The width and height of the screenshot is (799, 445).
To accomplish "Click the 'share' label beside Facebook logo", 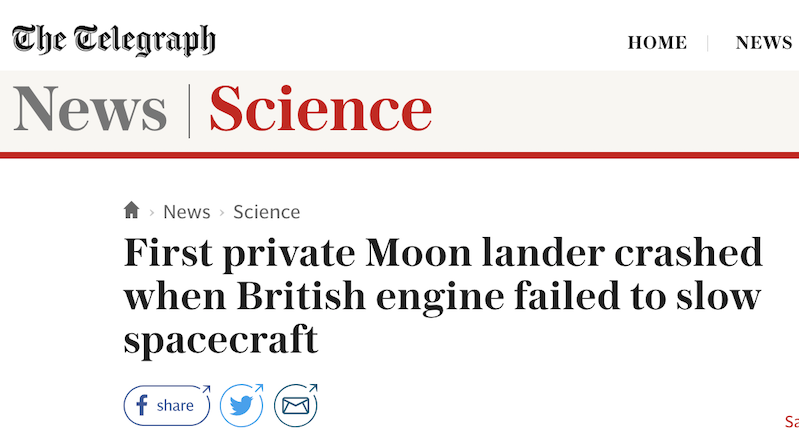I will click(x=176, y=405).
